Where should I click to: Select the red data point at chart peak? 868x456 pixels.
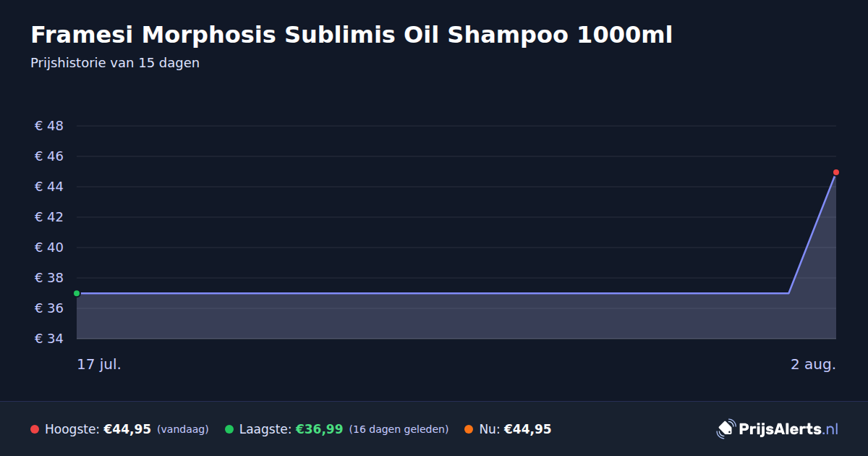tap(836, 172)
